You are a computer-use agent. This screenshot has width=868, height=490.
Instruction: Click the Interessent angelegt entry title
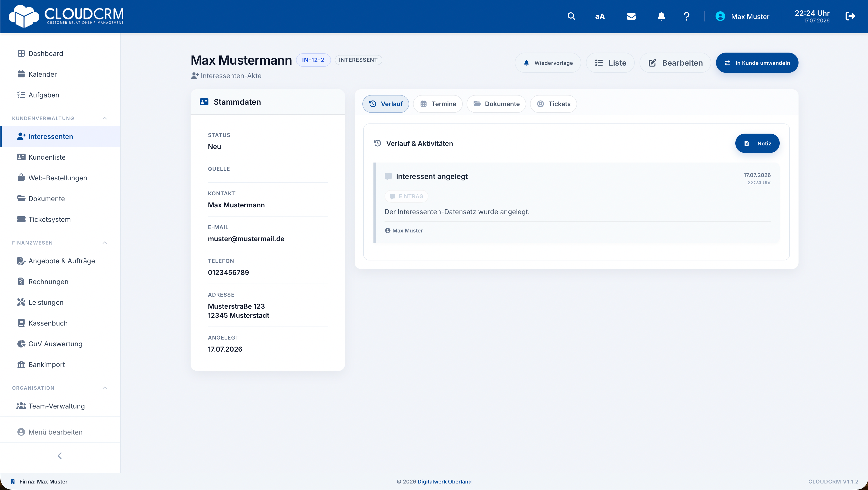point(432,176)
